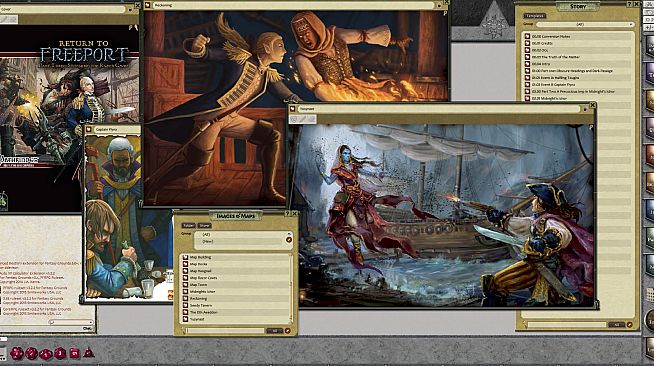Viewport: 654px width, 366px height.
Task: Open the 'Commentor Notes' story link icon
Action: pos(527,36)
